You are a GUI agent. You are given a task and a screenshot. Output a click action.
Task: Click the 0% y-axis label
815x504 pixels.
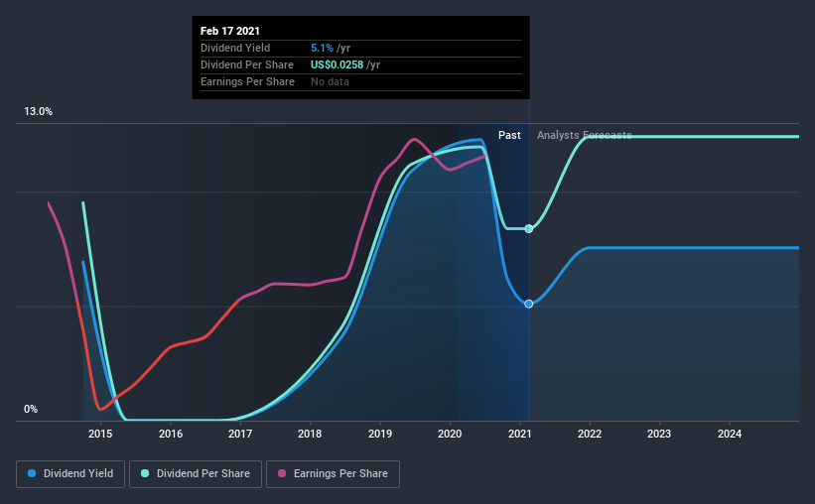tap(31, 410)
